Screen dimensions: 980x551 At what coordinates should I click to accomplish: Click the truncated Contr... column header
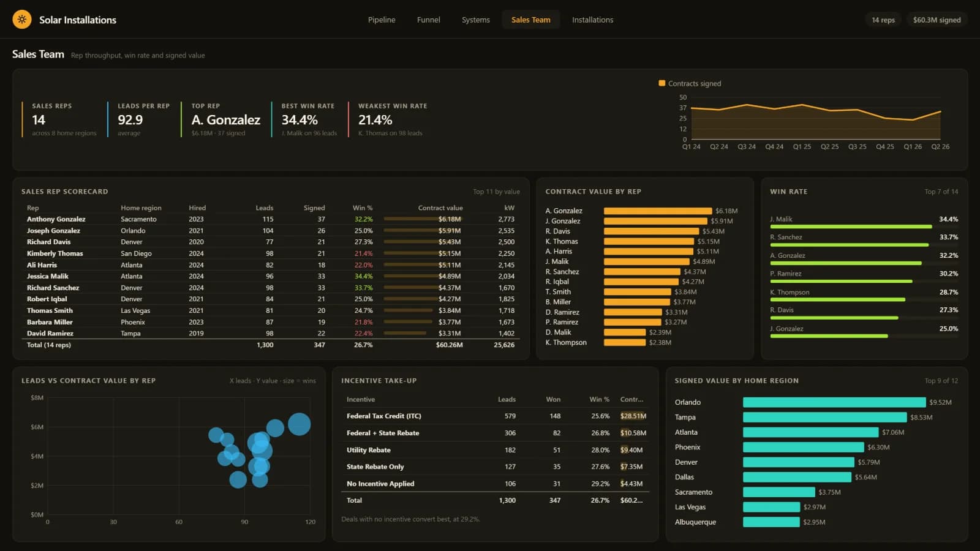(x=631, y=399)
